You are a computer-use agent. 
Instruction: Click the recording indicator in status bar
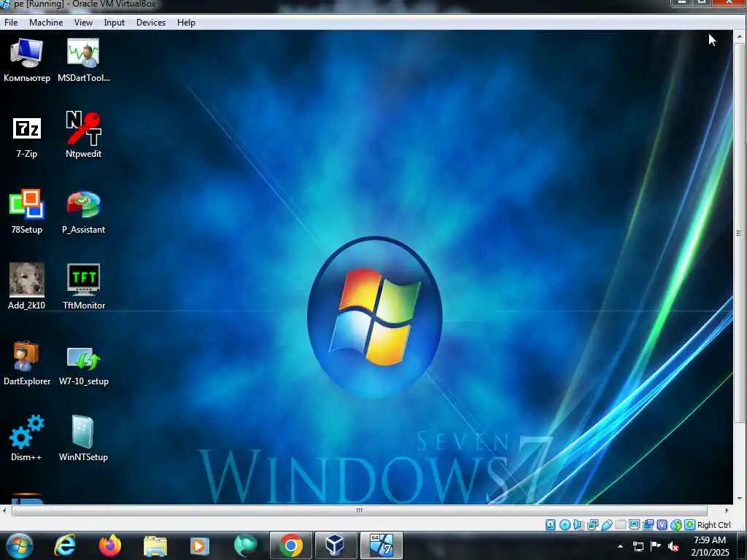point(648,525)
